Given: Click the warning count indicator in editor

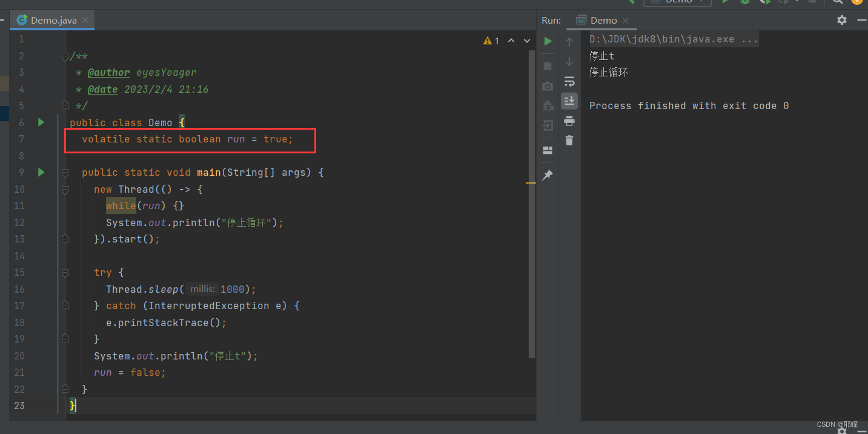Looking at the screenshot, I should coord(491,41).
